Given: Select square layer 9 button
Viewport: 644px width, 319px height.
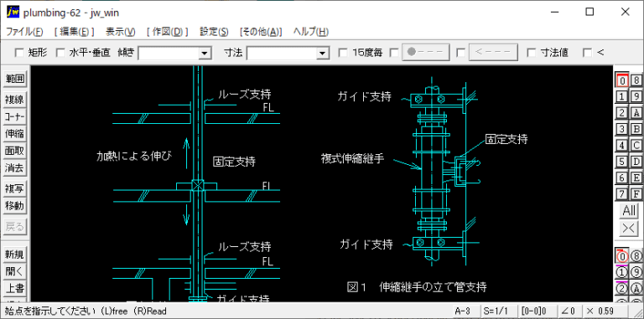Looking at the screenshot, I should [x=636, y=96].
